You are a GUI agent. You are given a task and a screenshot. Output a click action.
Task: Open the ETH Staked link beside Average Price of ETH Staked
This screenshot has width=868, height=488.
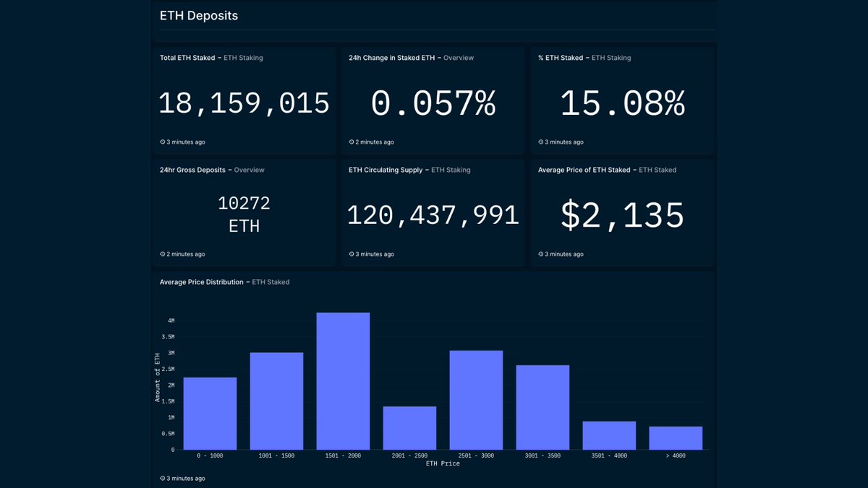[658, 170]
